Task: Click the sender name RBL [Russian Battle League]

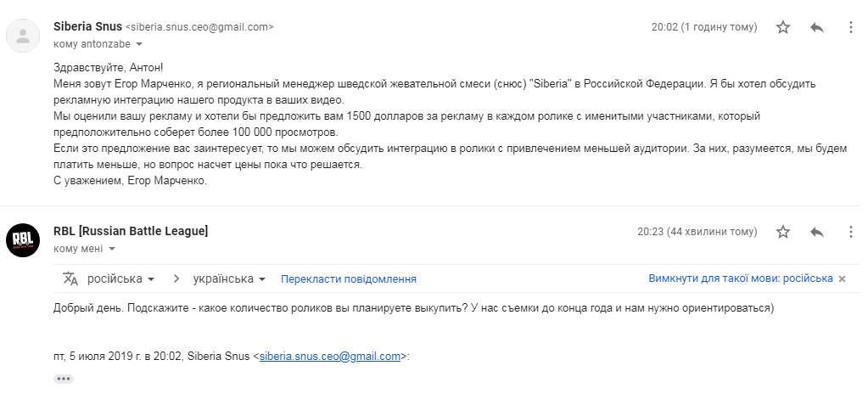Action: [x=131, y=231]
